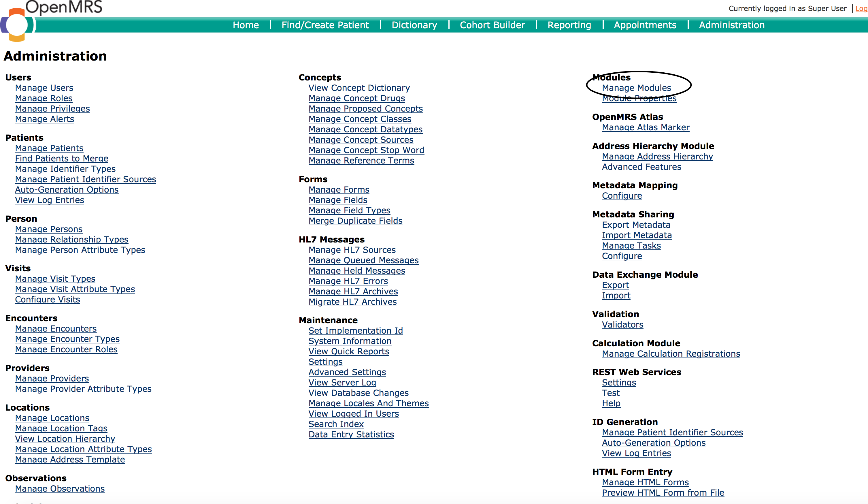The width and height of the screenshot is (868, 504).
Task: Open Appointments in the top navigation
Action: (645, 25)
